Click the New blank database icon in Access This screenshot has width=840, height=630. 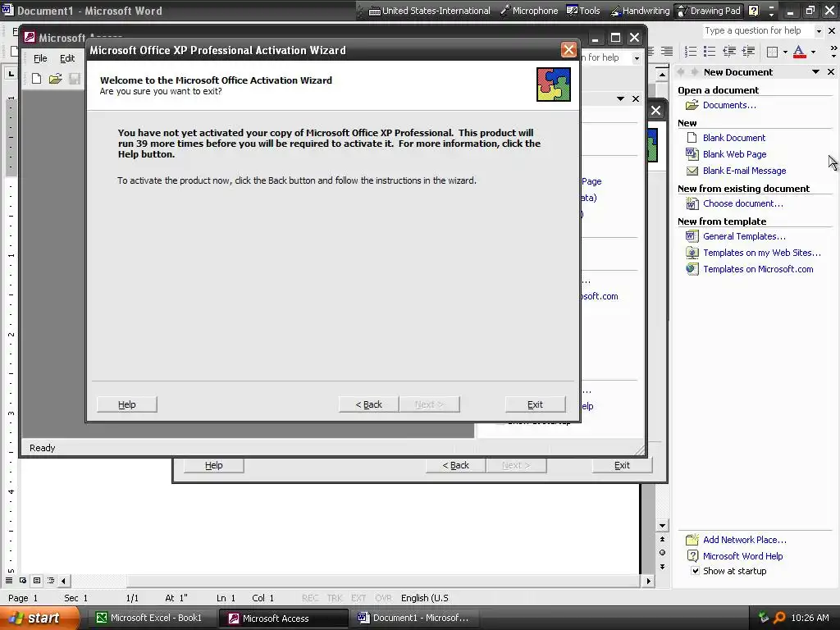pos(36,79)
